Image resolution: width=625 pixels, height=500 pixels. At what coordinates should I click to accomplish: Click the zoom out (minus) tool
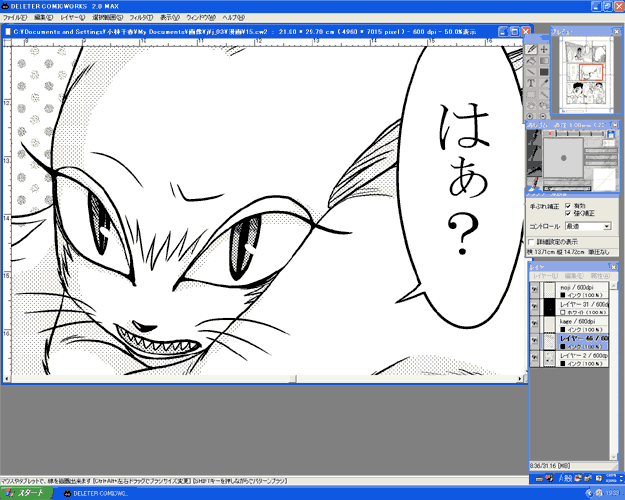coord(542,116)
